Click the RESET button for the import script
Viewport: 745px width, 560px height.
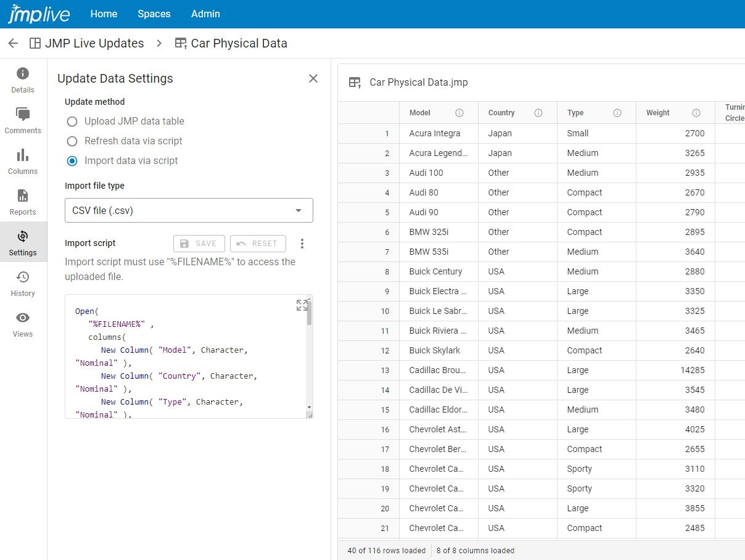pos(257,243)
